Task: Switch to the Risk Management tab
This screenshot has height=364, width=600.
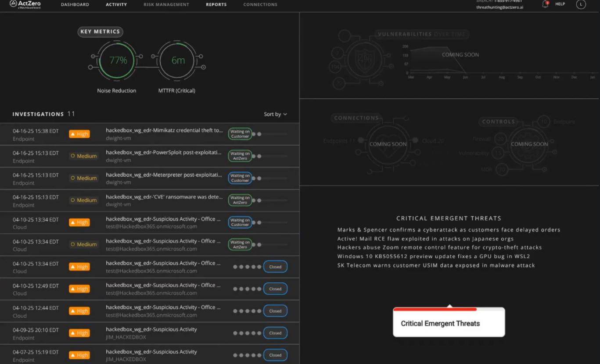Action: (x=166, y=5)
